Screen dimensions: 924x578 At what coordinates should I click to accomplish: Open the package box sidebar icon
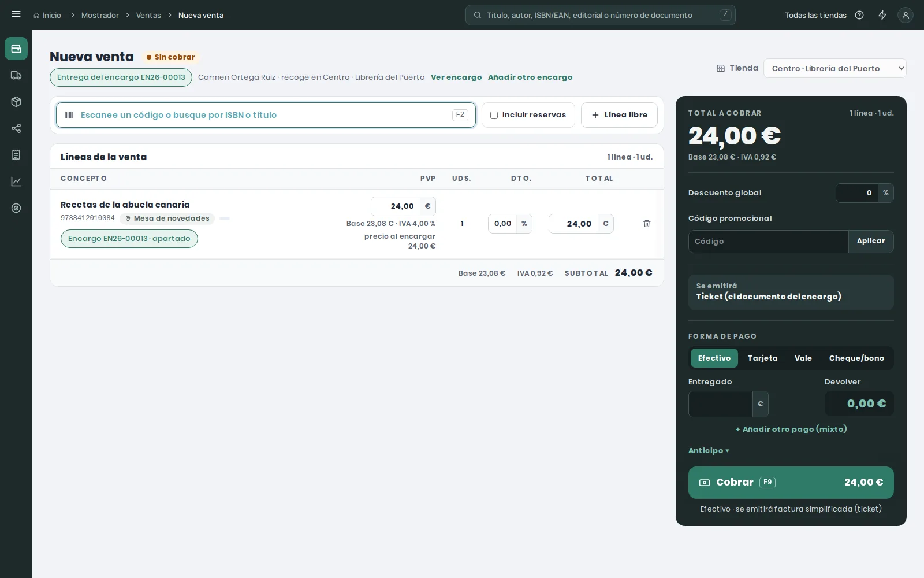coord(16,102)
